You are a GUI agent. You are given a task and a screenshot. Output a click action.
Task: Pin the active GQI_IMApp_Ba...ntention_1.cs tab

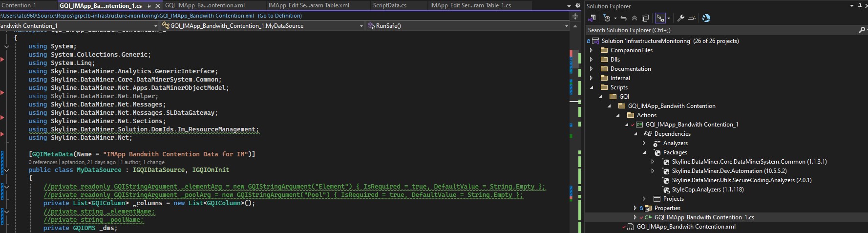[x=149, y=6]
